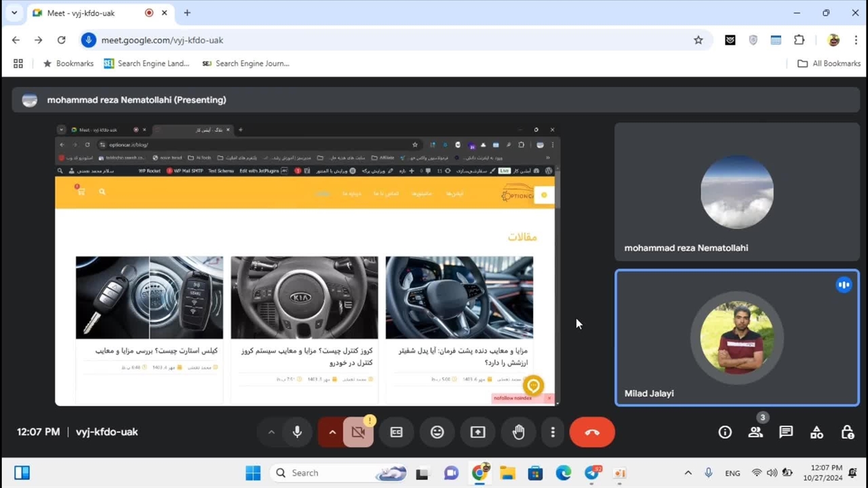Expand video settings arrow beside camera

pos(332,432)
